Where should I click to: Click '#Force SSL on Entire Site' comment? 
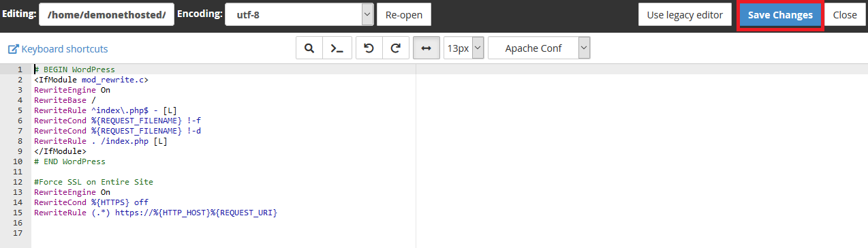coord(94,182)
